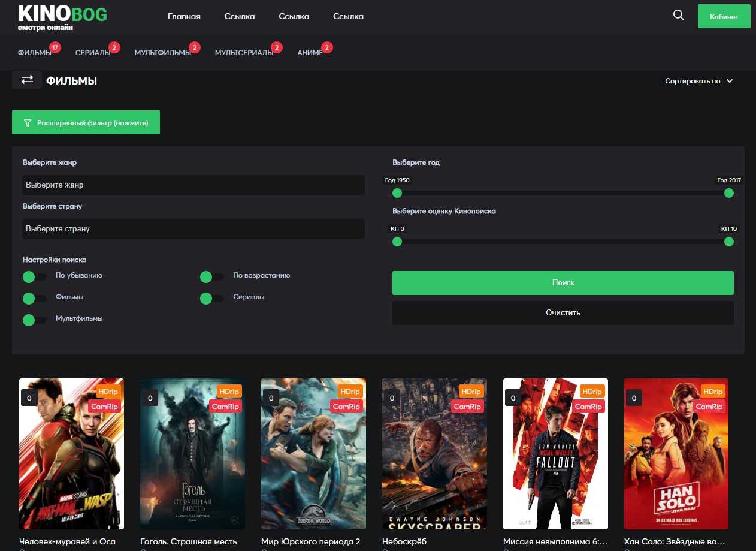Open the Человек-муравей и Оса title link
The image size is (756, 551).
[x=67, y=541]
